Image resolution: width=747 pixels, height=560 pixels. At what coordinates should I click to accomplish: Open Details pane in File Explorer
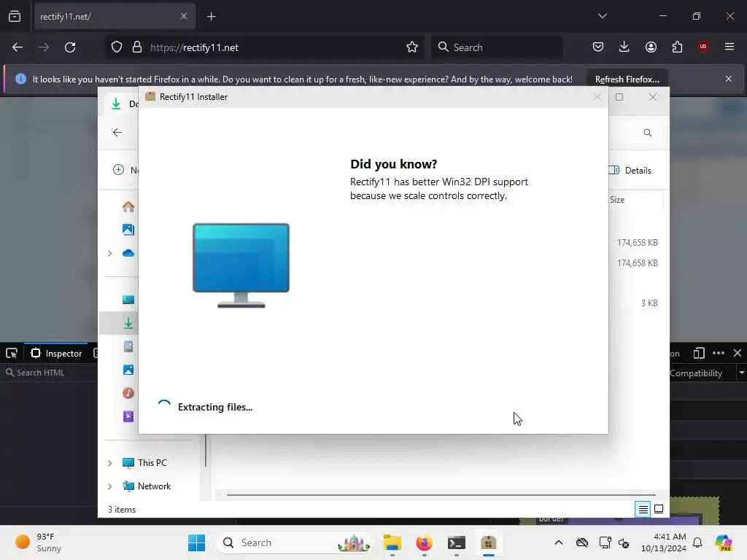tap(631, 171)
